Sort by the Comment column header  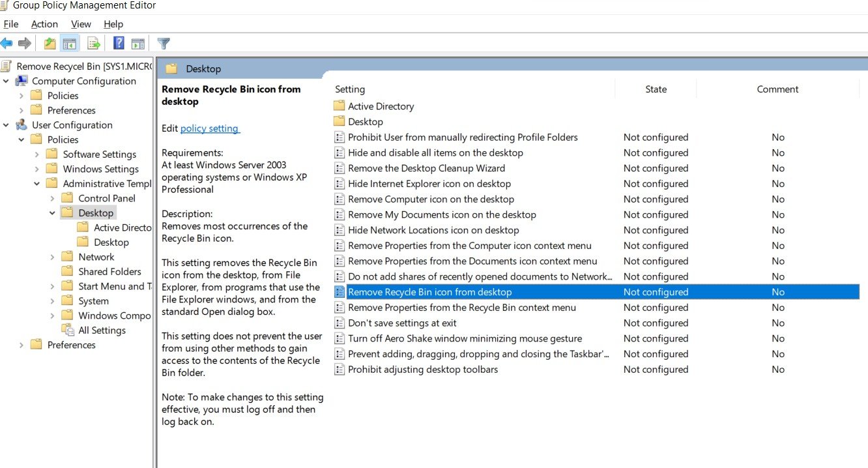coord(777,89)
